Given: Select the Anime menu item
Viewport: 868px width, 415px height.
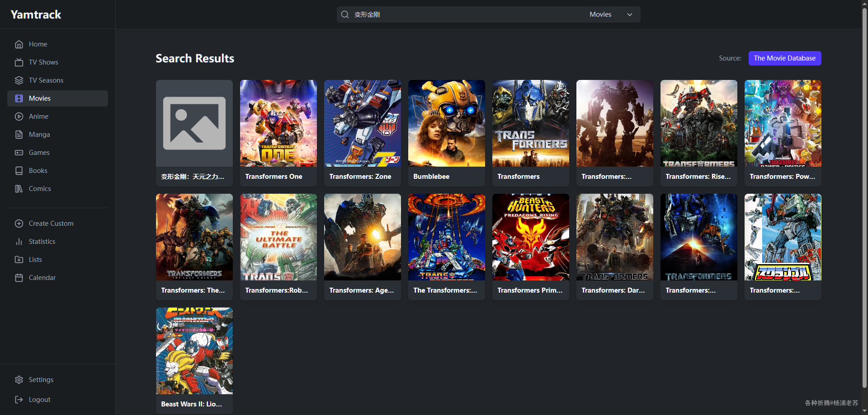Looking at the screenshot, I should point(38,117).
